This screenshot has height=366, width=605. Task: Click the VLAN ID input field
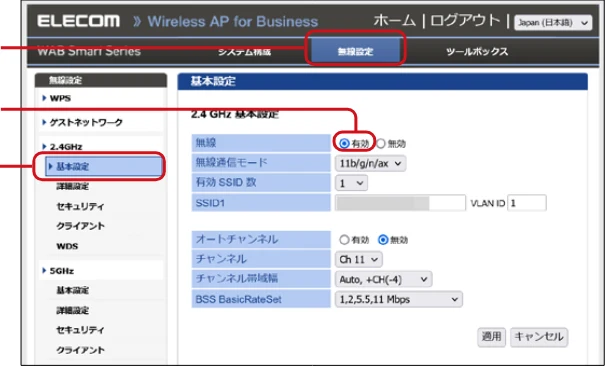tap(527, 203)
